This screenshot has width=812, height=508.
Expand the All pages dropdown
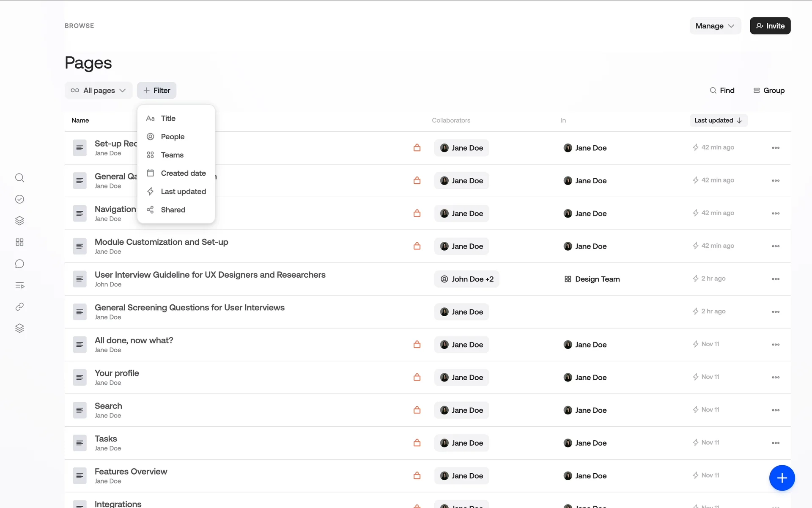click(99, 91)
